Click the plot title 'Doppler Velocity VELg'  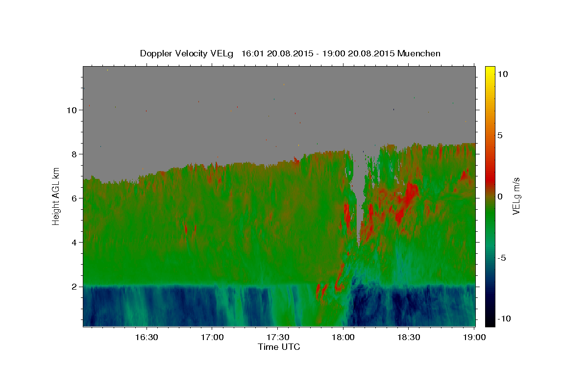[186, 53]
